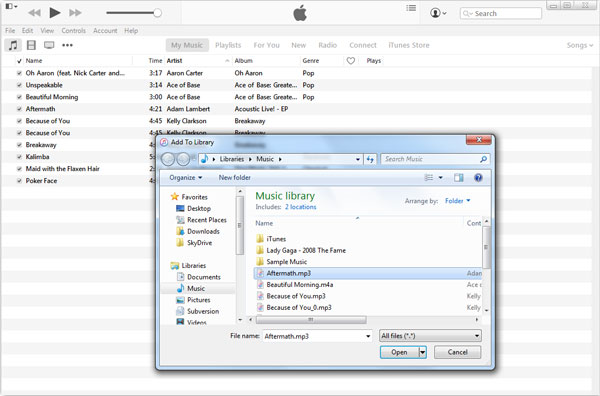Uncheck the Oh Aaron song checkbox
This screenshot has height=396, width=600.
pyautogui.click(x=19, y=73)
